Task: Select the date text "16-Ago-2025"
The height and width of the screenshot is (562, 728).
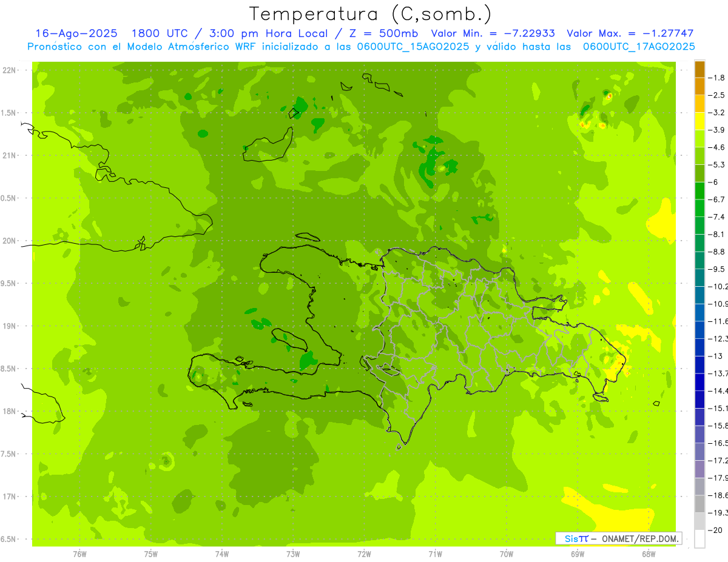Action: (76, 34)
